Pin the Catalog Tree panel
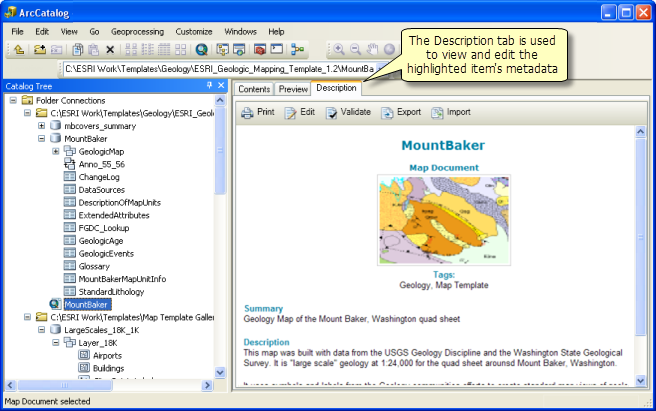The height and width of the screenshot is (411, 656). [x=209, y=86]
